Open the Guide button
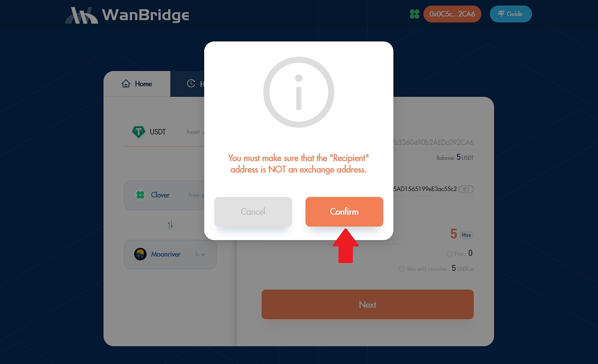 (x=510, y=14)
